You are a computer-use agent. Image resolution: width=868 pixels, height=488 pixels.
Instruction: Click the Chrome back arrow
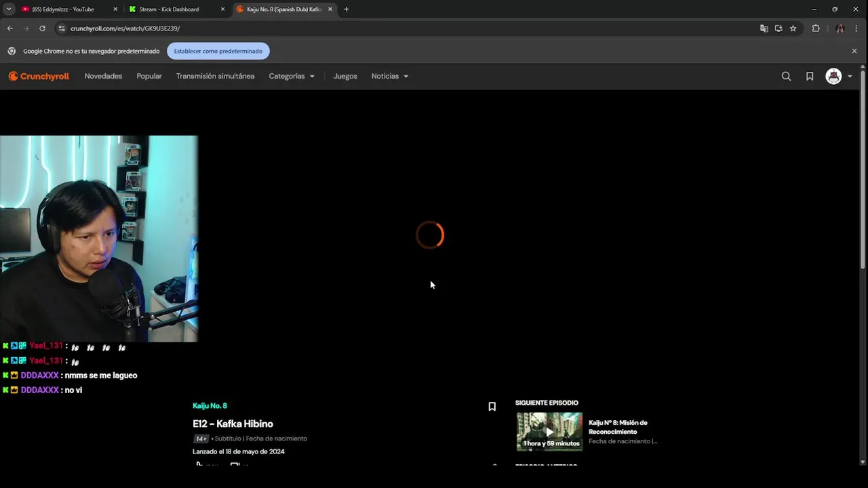(9, 28)
